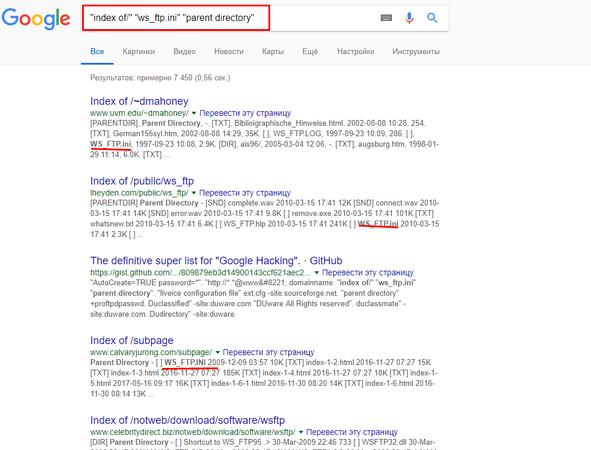Select the Все tab
Screen dimensions: 591x450
(97, 52)
